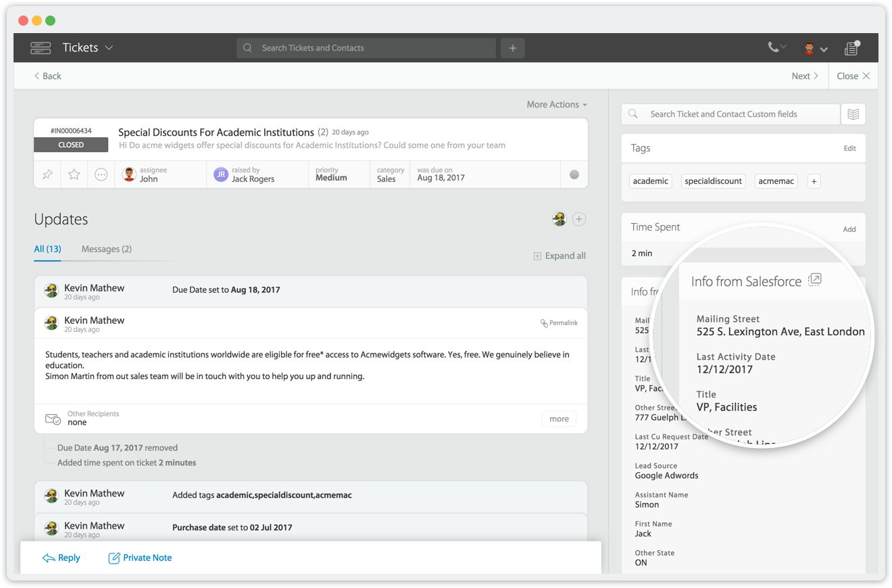This screenshot has width=892, height=588.
Task: Open the ticket's ellipsis options icon
Action: pos(101,174)
